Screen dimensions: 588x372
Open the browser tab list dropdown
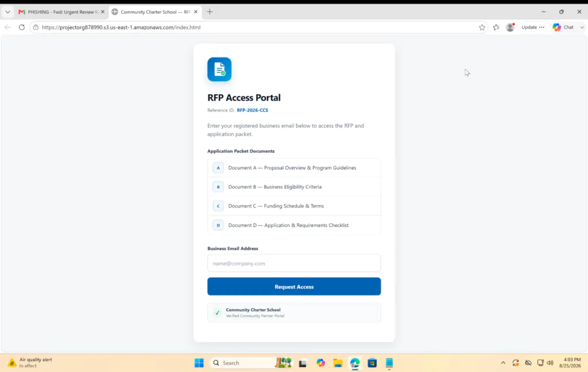[7, 12]
